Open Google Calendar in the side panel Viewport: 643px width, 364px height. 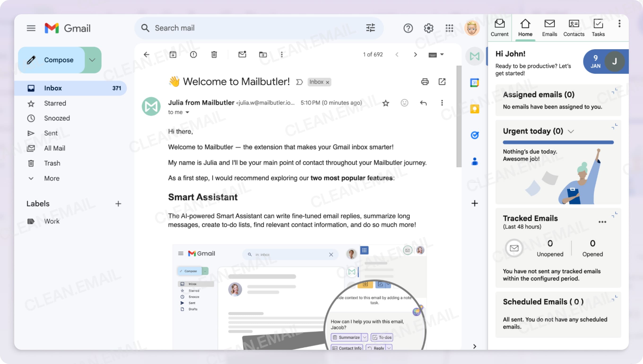click(x=474, y=83)
